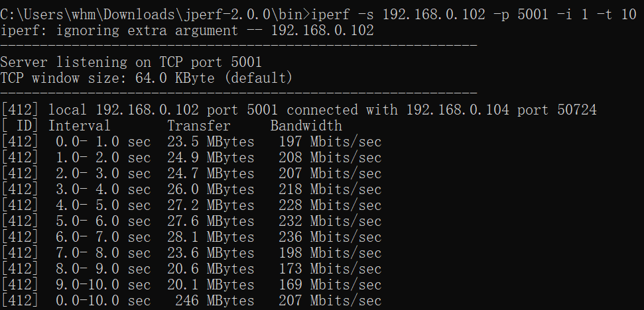644x310 pixels.
Task: Click the 'connected with 192.168.0.104' line
Action: pyautogui.click(x=298, y=110)
